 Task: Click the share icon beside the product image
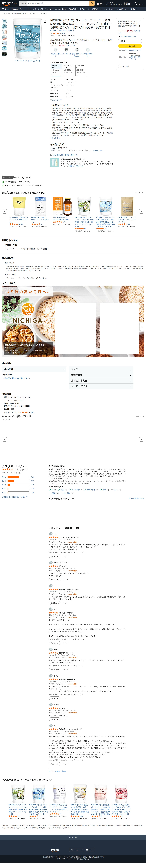click(45, 22)
